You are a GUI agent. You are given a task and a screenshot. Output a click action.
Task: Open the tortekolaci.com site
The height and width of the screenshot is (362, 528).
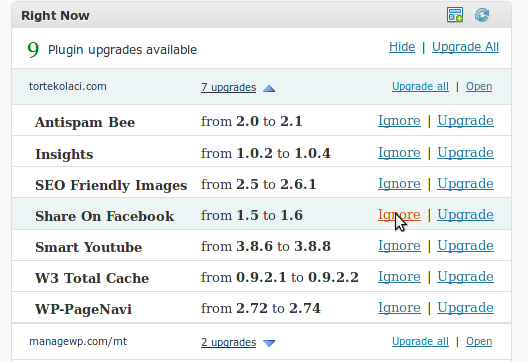tap(479, 87)
